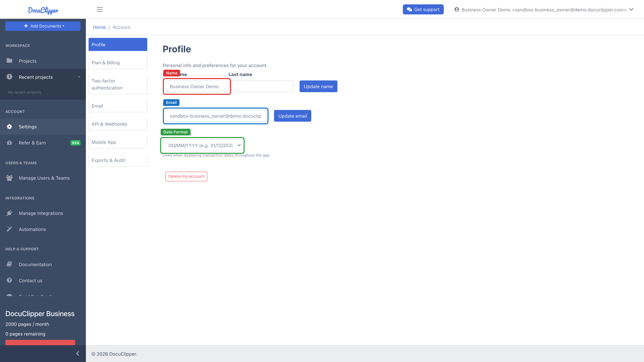Click the "No recent projects" text
644x362 pixels.
point(24,92)
